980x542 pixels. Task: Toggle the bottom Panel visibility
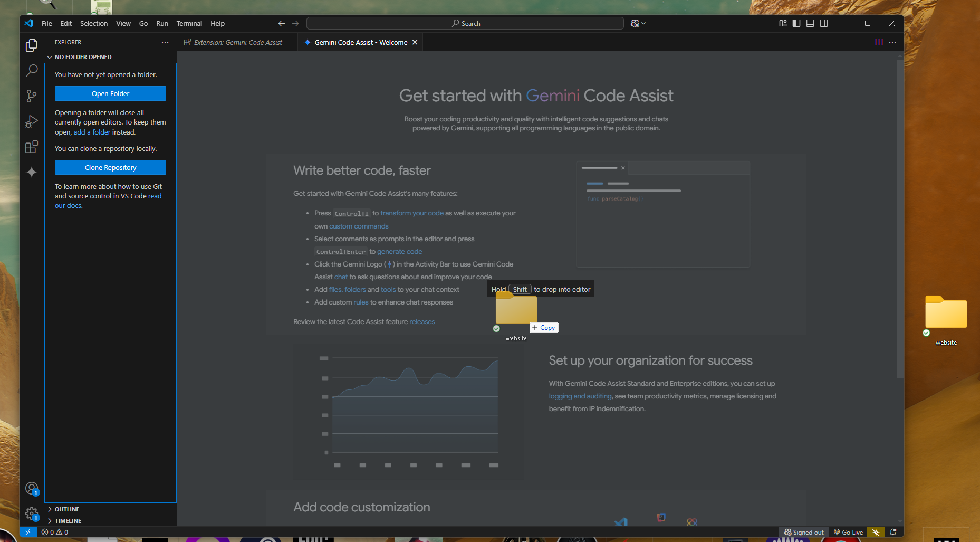tap(810, 23)
